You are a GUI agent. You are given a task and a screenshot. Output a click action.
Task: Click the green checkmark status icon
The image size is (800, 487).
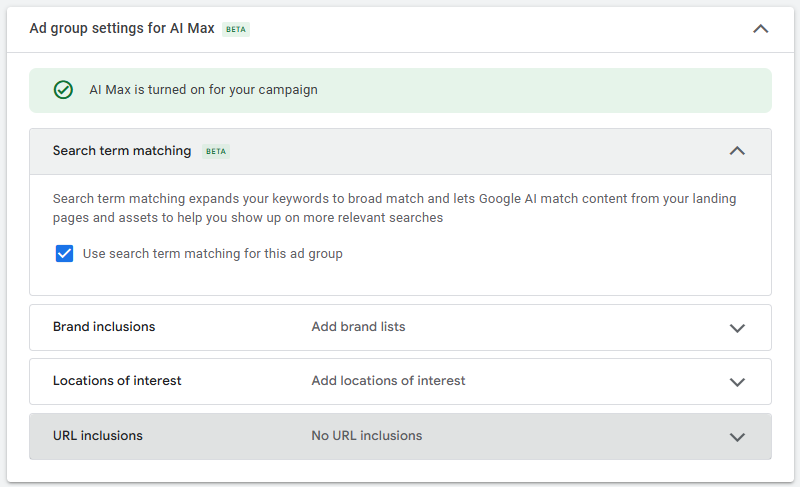click(63, 90)
